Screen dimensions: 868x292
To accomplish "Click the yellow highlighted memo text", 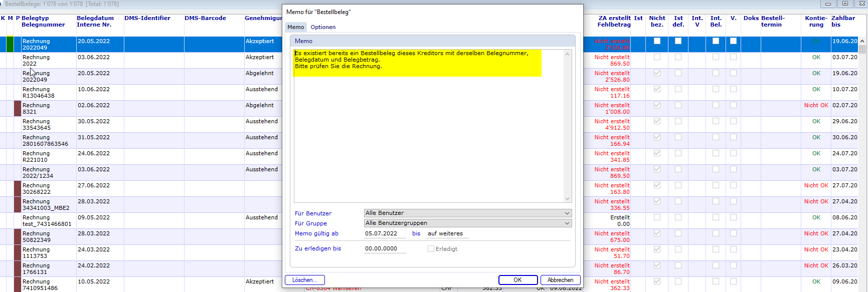I will tap(411, 60).
